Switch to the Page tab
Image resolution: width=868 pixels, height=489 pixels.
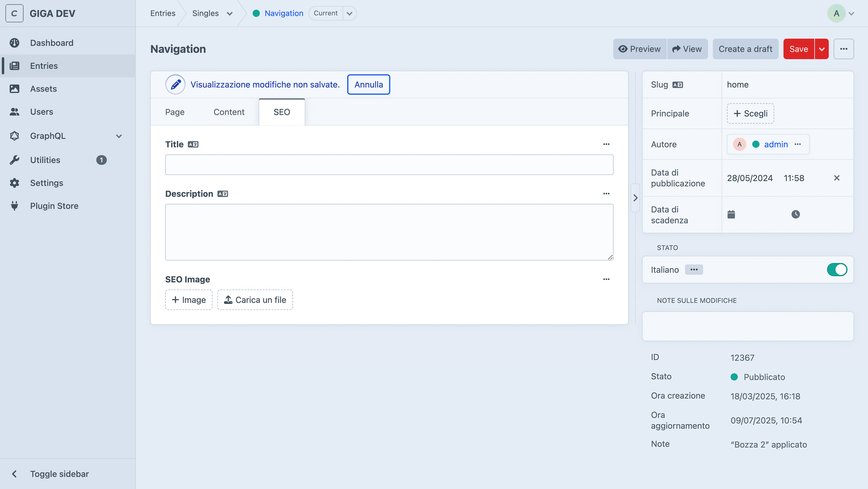click(174, 112)
